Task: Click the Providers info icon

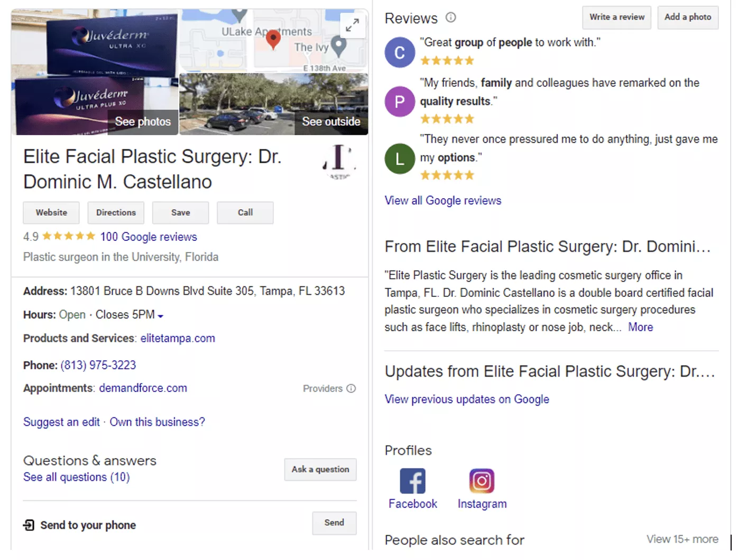Action: 351,388
